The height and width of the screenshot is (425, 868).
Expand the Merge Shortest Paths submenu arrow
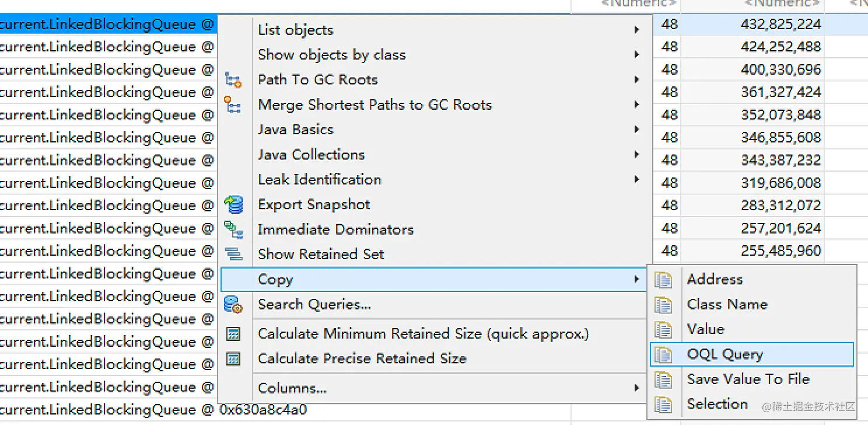click(x=637, y=105)
